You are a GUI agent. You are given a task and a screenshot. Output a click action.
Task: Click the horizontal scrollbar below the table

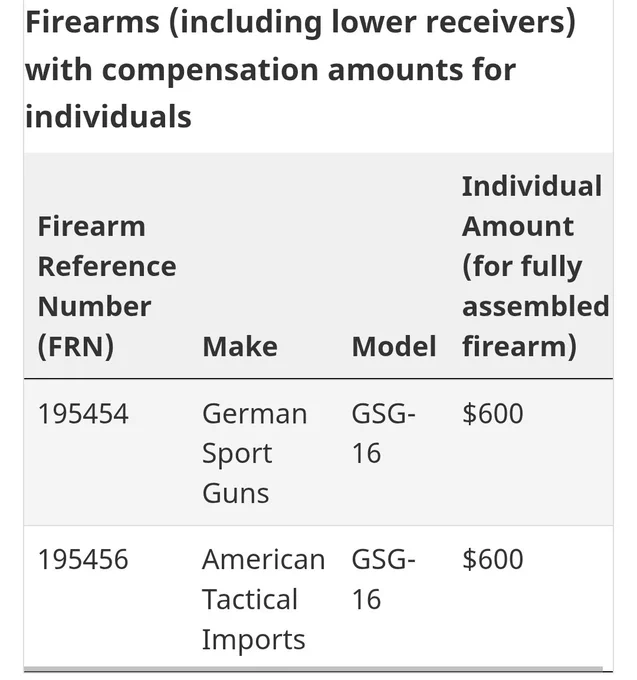(x=313, y=669)
